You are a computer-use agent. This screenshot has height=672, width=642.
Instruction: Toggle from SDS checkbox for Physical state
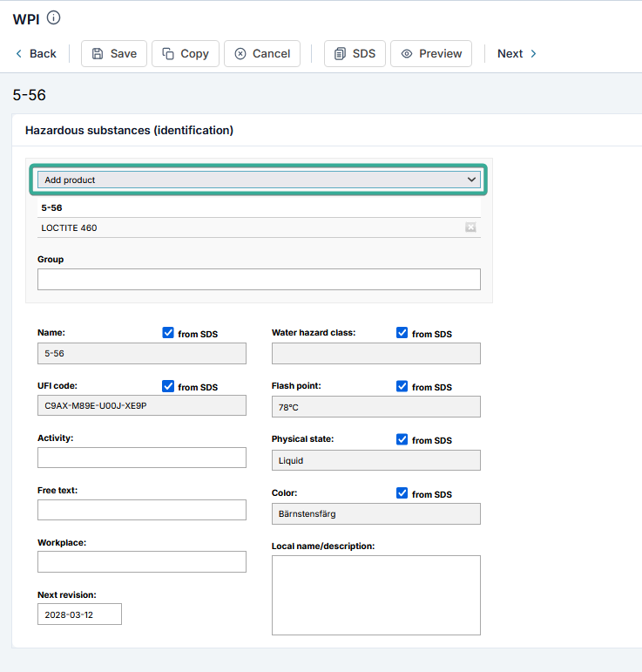coord(402,439)
